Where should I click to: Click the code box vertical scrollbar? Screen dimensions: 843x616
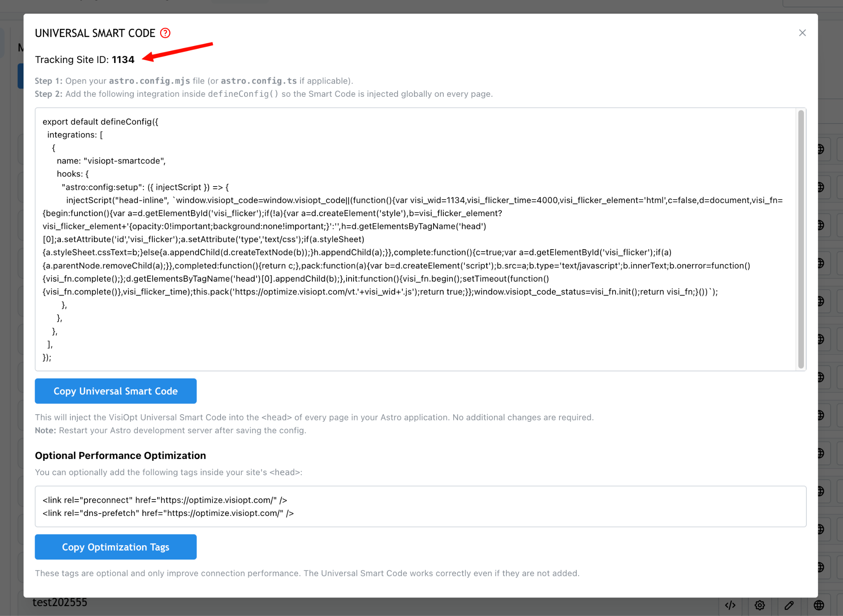[801, 239]
